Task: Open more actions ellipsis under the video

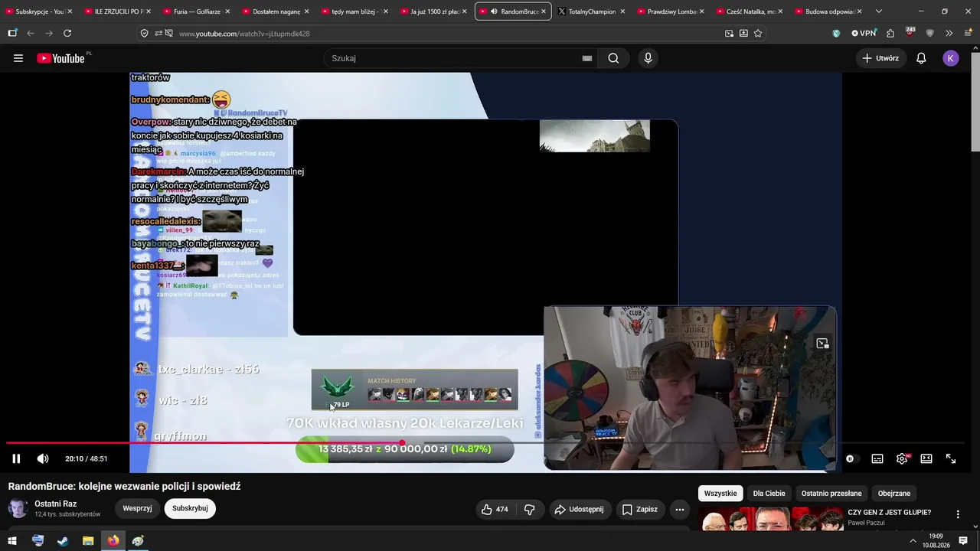Action: (x=679, y=509)
